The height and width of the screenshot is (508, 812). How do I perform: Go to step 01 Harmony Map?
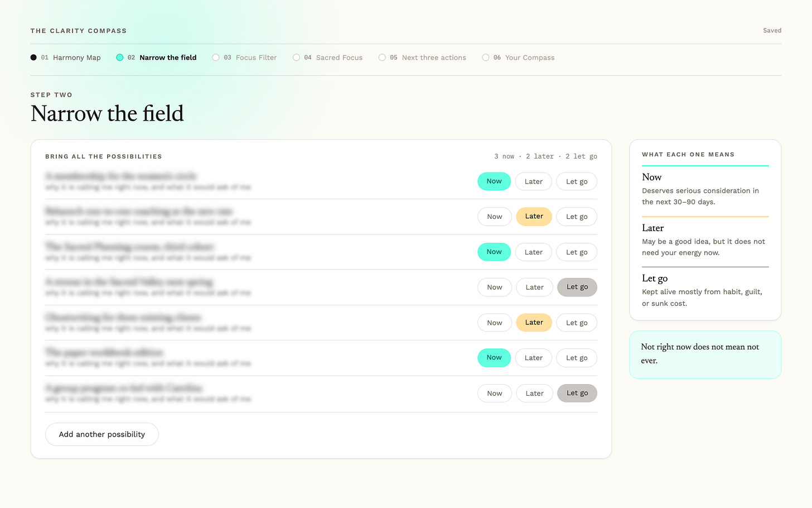(x=66, y=57)
